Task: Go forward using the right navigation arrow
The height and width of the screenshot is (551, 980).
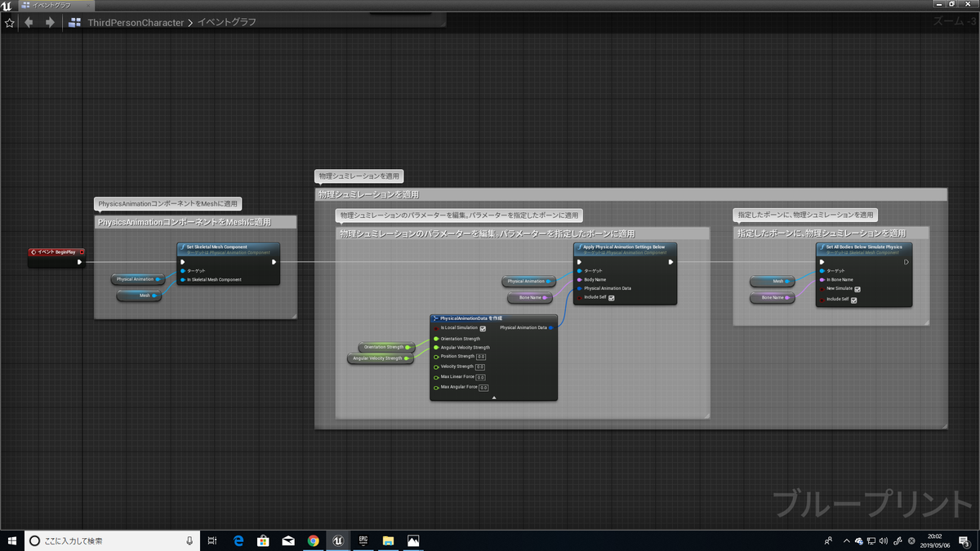Action: click(50, 23)
